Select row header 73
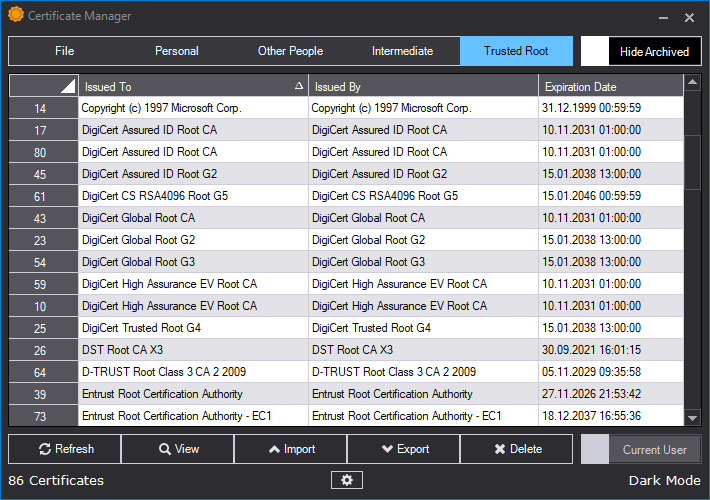This screenshot has width=710, height=500. [43, 416]
